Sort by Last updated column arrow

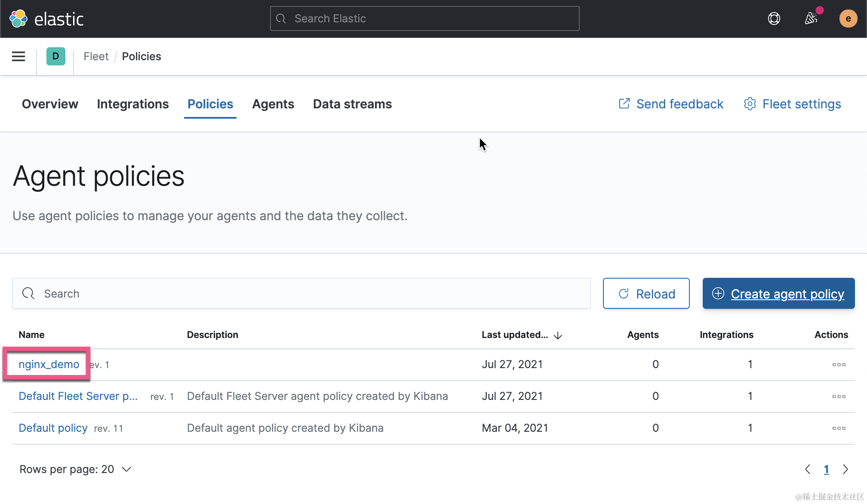pos(558,335)
